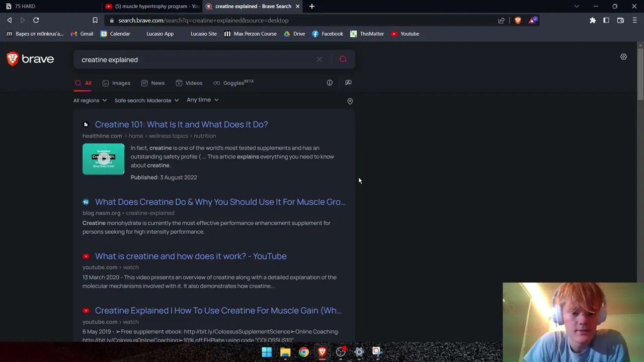Switch to the Images tab
The image size is (644, 362).
[x=116, y=83]
